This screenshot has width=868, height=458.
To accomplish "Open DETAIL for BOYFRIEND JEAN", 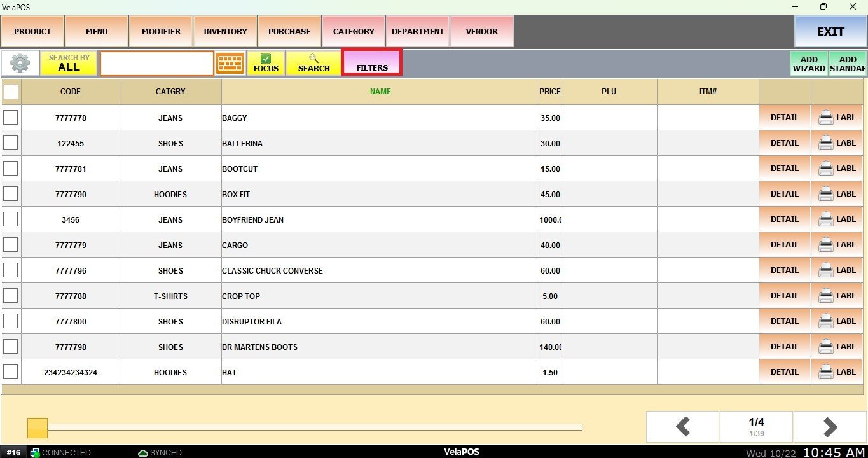I will pos(784,219).
